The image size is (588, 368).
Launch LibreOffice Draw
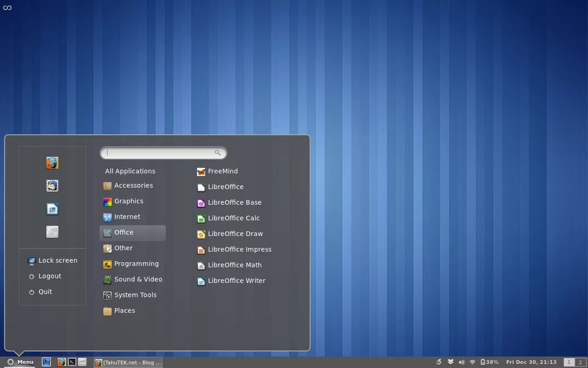230,234
